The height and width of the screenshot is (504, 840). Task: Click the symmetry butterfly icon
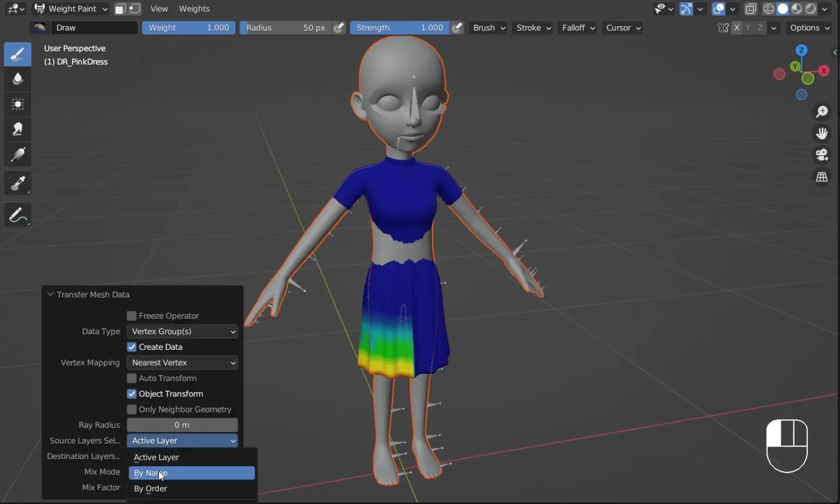(723, 28)
